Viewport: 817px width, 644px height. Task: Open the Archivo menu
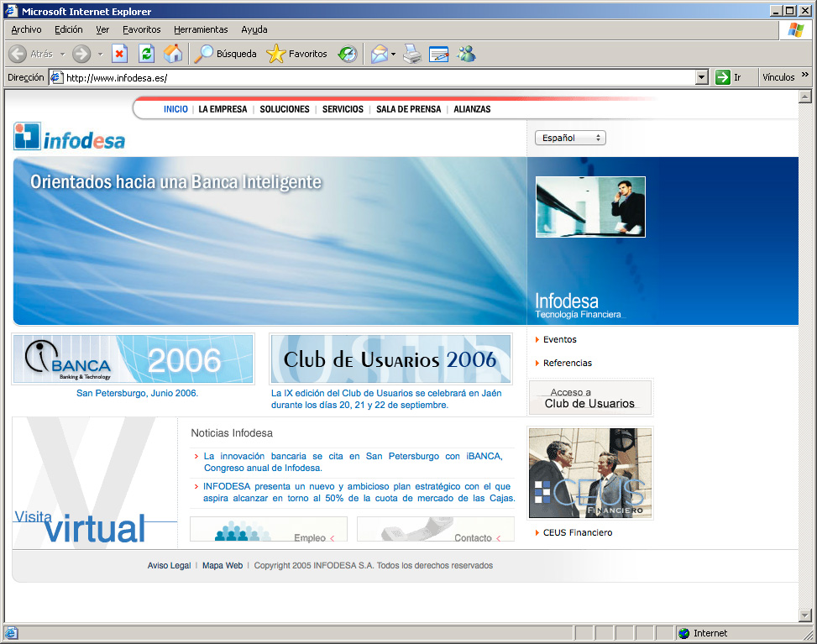coord(26,29)
